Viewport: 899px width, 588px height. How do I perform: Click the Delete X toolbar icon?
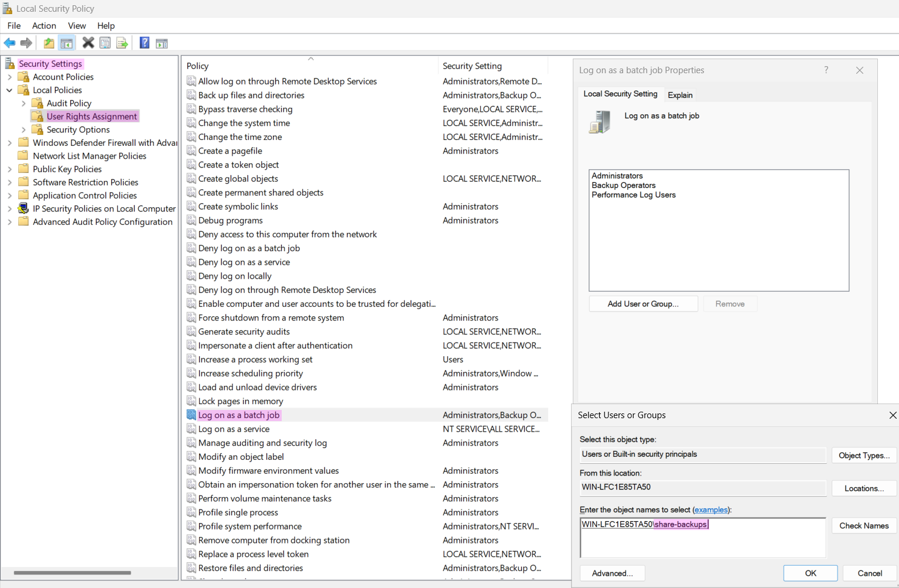88,43
